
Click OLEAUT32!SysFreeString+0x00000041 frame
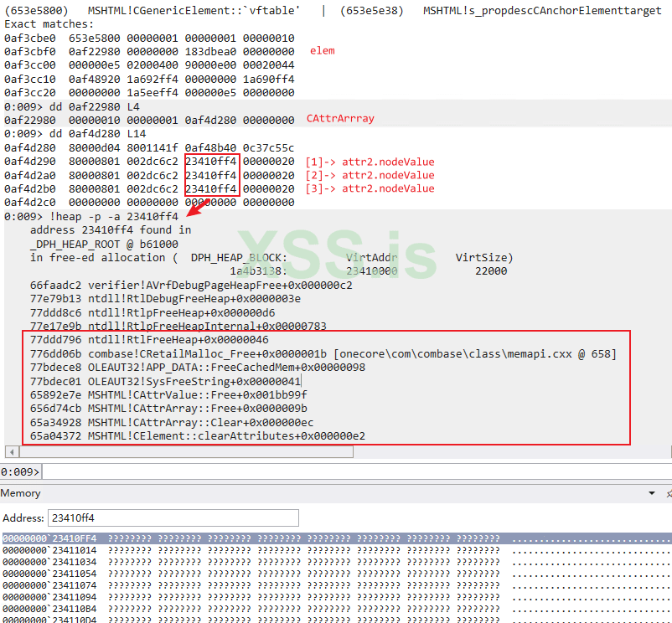[165, 382]
